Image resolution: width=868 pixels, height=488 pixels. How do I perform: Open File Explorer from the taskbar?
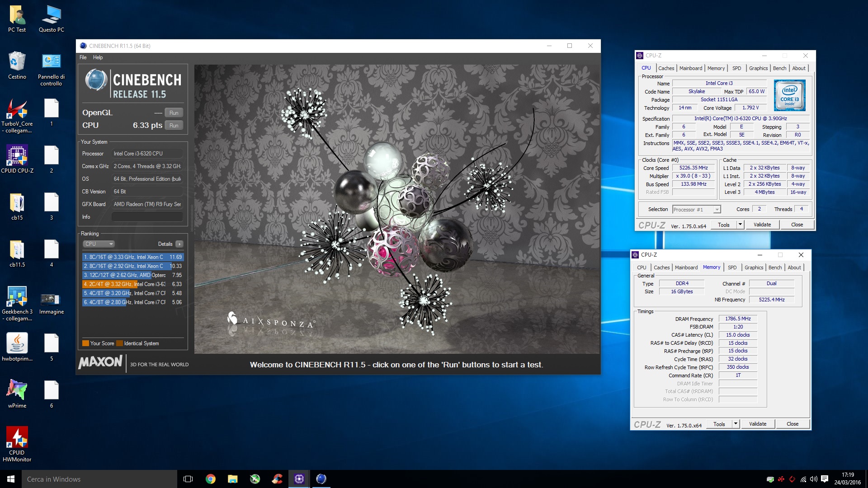232,479
